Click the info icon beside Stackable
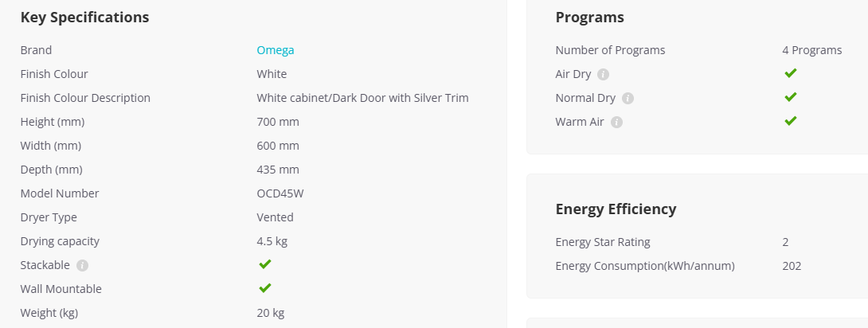This screenshot has width=868, height=328. point(83,265)
